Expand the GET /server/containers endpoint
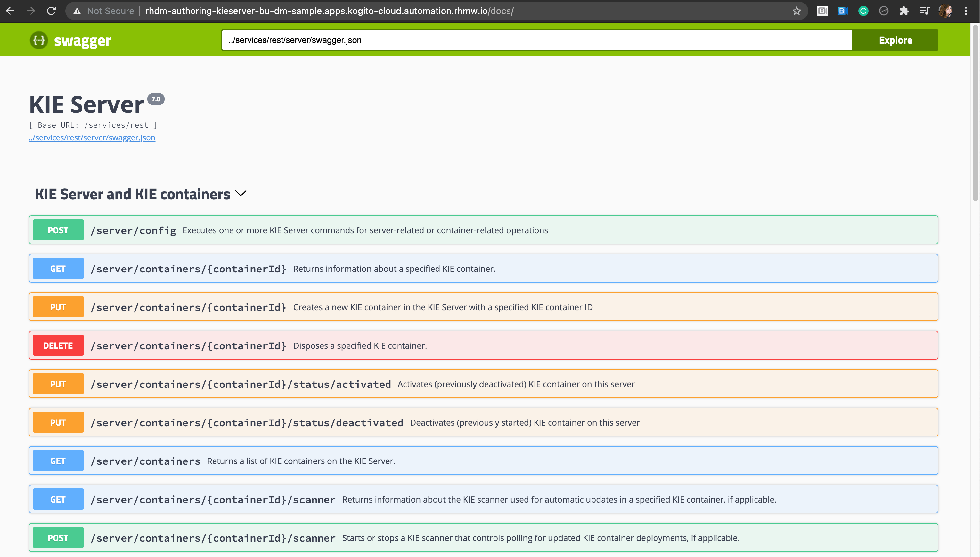Viewport: 980px width, 557px height. (x=484, y=461)
